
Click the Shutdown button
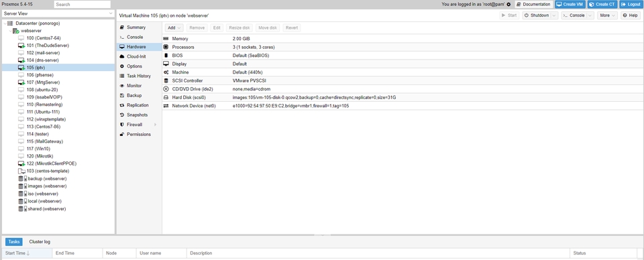tap(537, 15)
